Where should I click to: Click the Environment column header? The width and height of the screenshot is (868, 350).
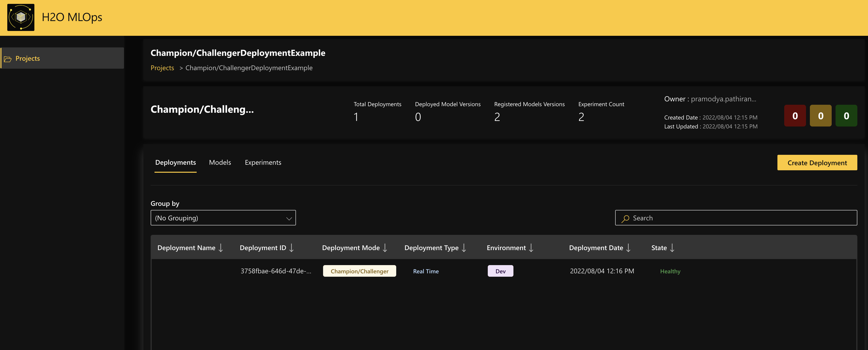506,248
